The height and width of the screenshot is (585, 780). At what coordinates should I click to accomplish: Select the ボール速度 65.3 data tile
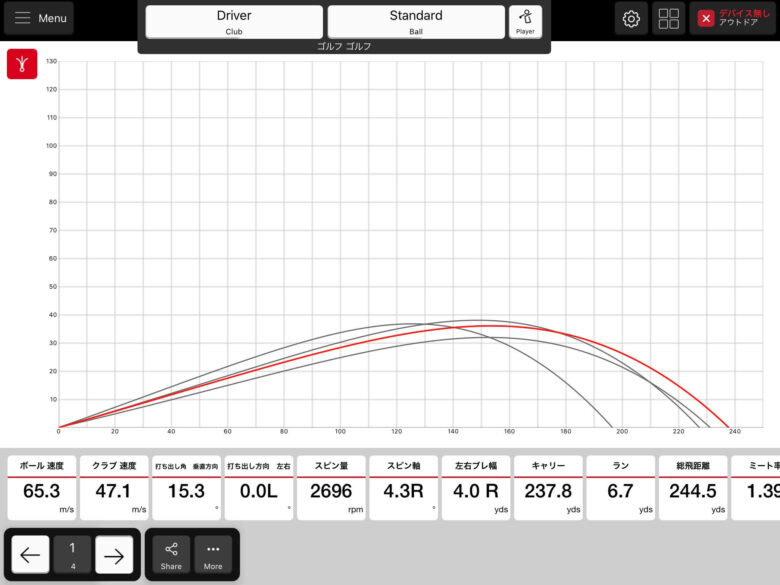coord(42,488)
